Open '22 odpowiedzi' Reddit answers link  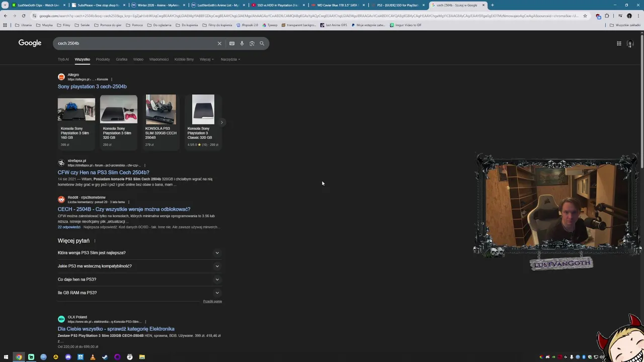tap(69, 227)
